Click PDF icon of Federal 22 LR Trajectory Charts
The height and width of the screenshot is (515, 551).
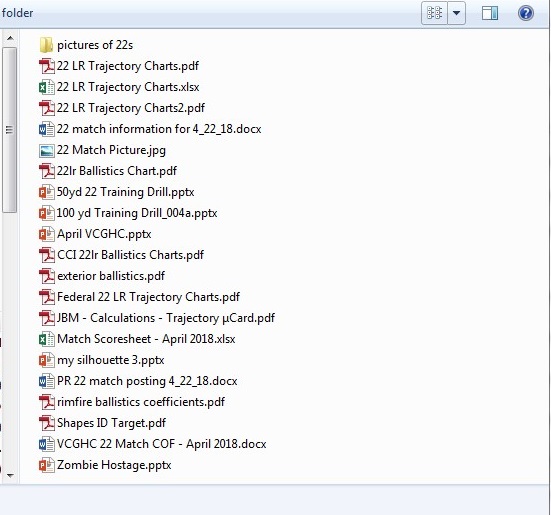click(x=47, y=297)
